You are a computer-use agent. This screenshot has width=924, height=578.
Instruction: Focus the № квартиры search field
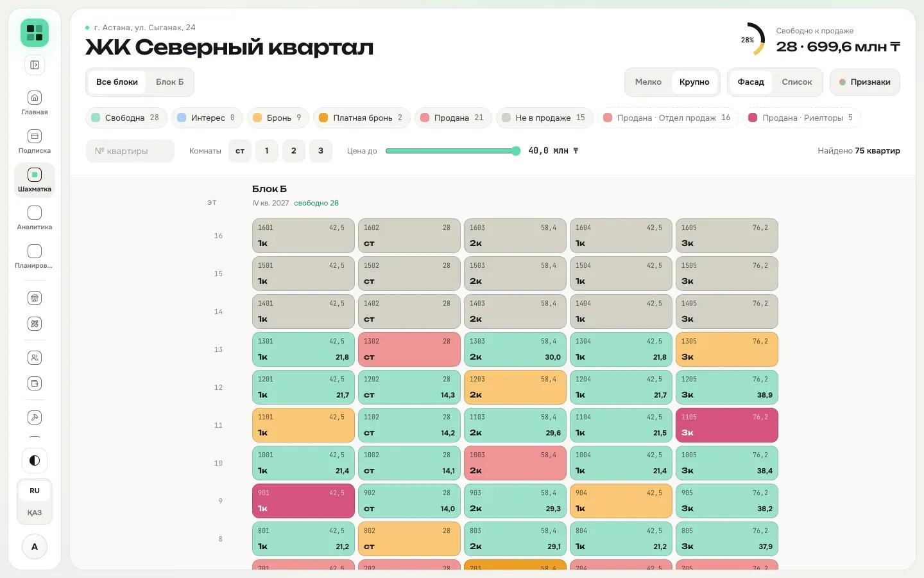click(130, 151)
